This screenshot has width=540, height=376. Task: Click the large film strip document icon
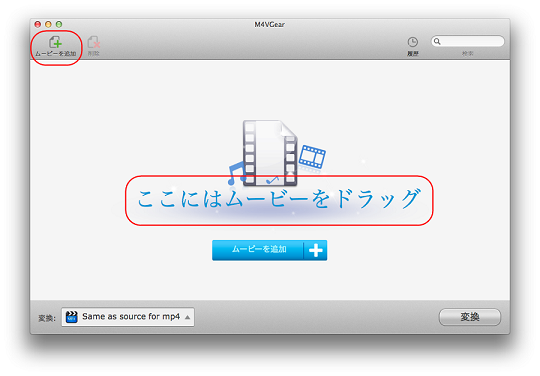point(270,153)
